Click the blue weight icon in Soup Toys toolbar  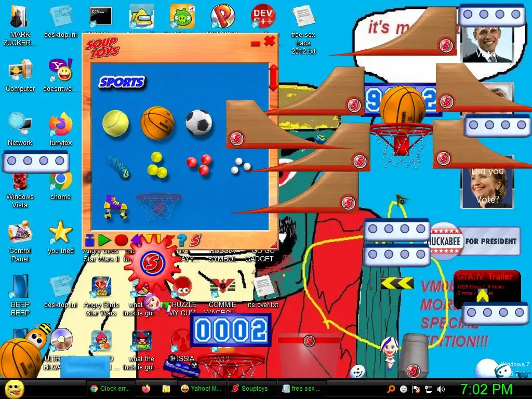[x=89, y=240]
